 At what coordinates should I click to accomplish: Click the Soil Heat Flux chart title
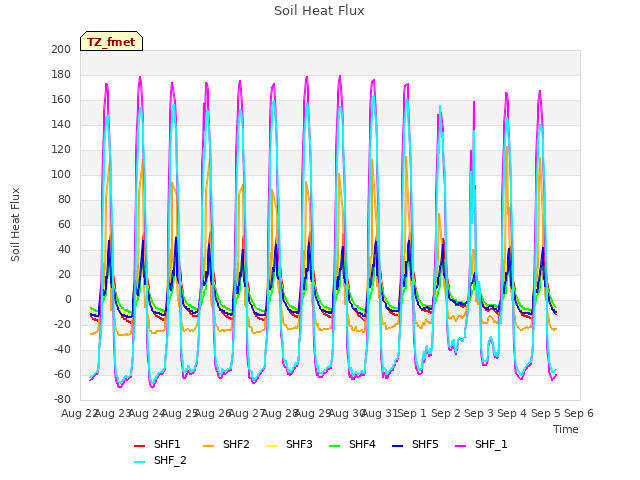coord(319,11)
